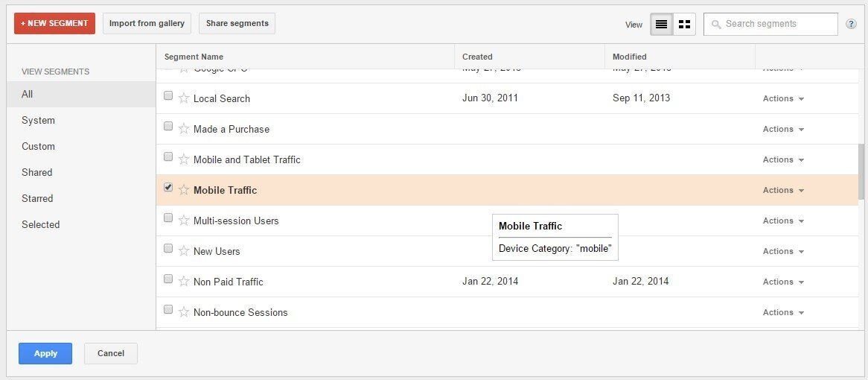Click the Apply button

[45, 353]
